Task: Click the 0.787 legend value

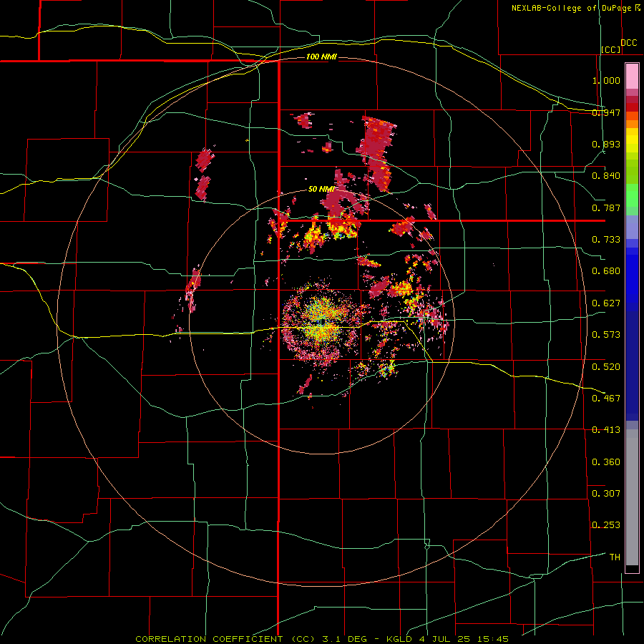Action: (x=606, y=208)
